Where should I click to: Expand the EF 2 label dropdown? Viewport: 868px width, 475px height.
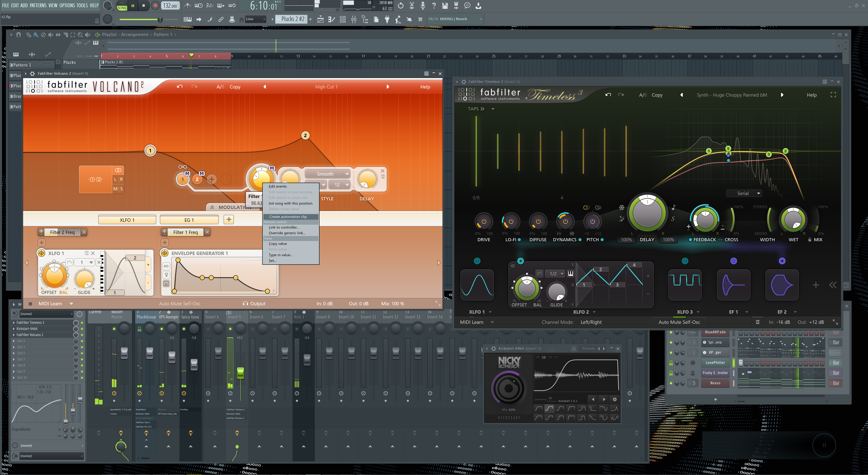pyautogui.click(x=795, y=312)
